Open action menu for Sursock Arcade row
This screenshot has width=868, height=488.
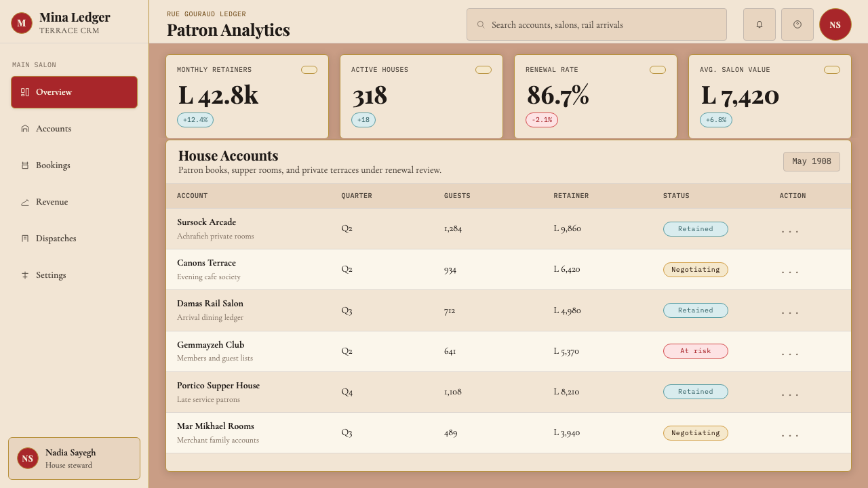(x=790, y=229)
